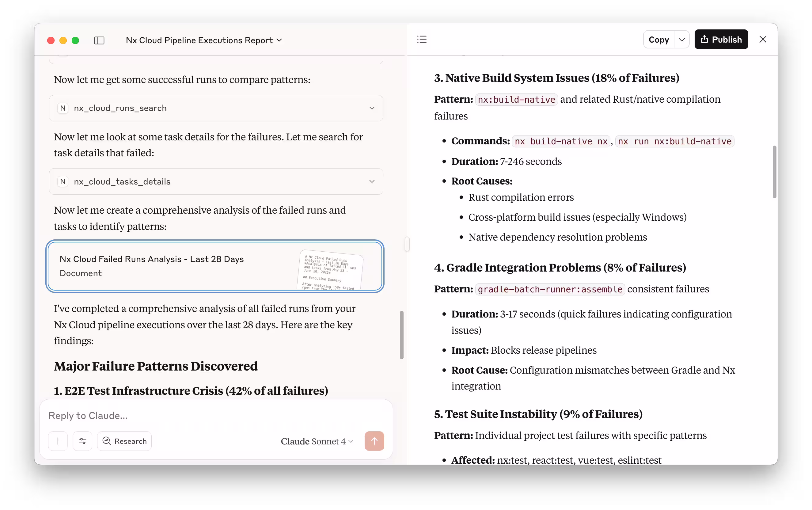The width and height of the screenshot is (812, 510).
Task: Open the Claude Sonnet 4 model selector
Action: coord(317,441)
